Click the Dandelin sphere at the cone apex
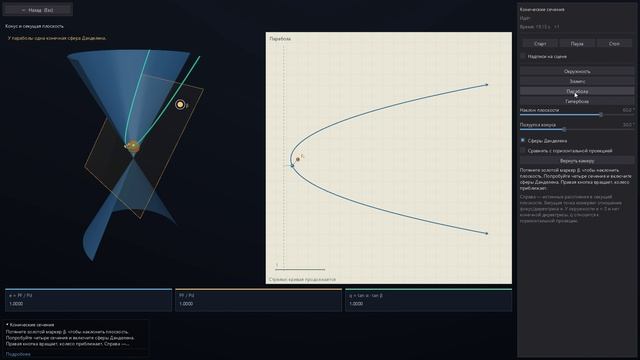Viewport: 640px width, 360px height. coord(133,146)
